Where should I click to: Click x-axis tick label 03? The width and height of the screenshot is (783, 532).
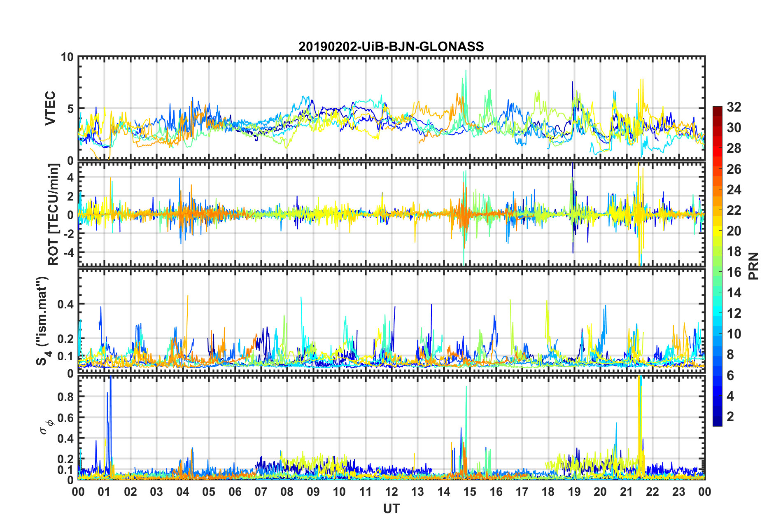click(x=156, y=492)
